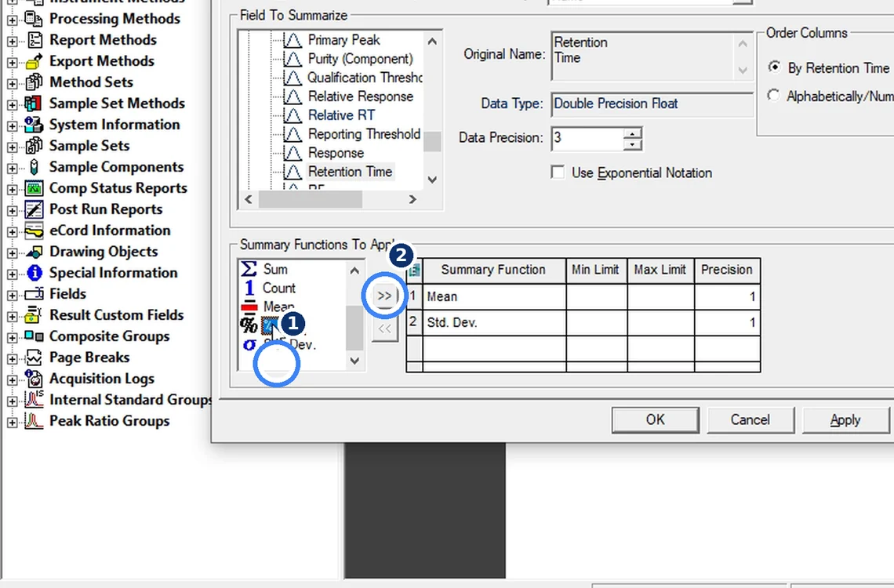Select Relative Response field

(360, 96)
